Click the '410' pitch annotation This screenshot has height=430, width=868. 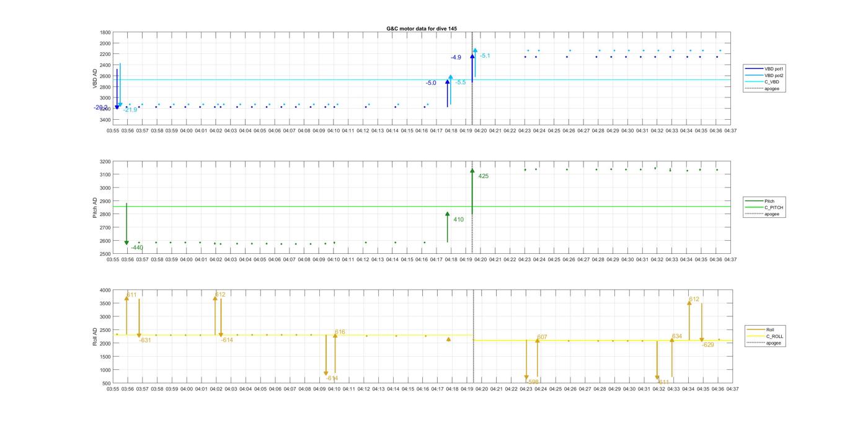coord(458,219)
